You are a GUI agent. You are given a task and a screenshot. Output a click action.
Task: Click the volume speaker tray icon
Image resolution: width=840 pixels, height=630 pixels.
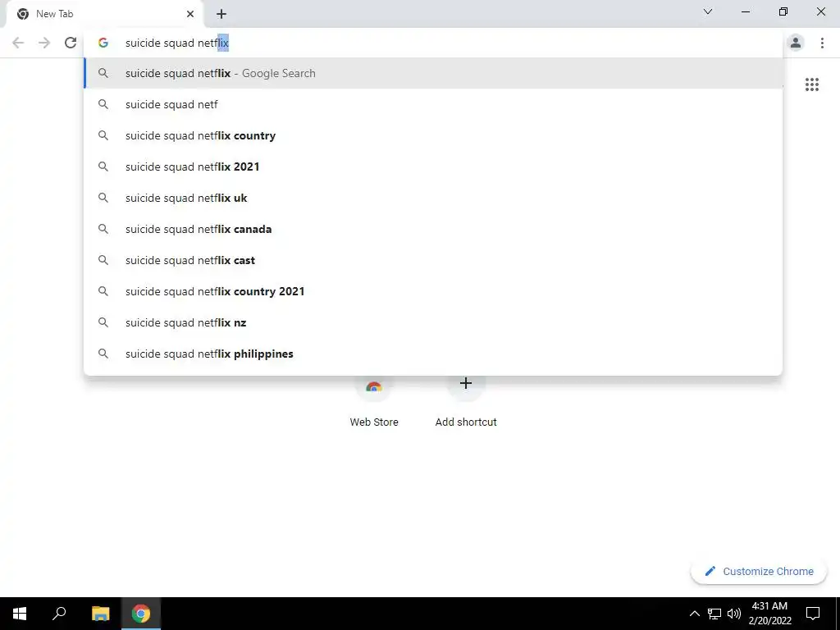(734, 614)
